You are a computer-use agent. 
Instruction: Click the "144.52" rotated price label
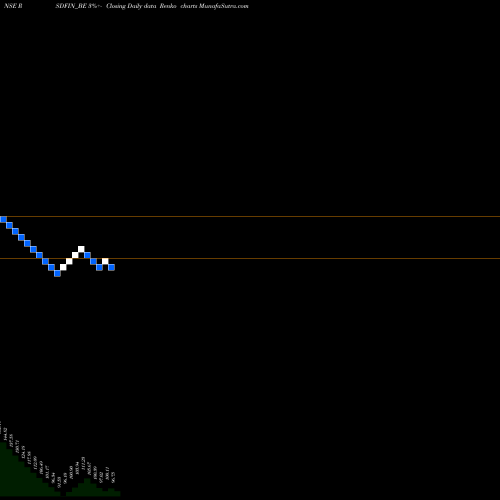pyautogui.click(x=5, y=434)
